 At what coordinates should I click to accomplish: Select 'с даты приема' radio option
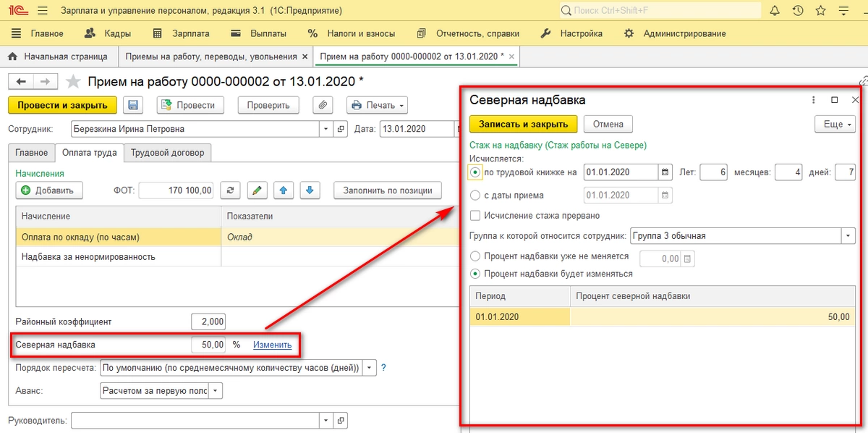click(475, 195)
